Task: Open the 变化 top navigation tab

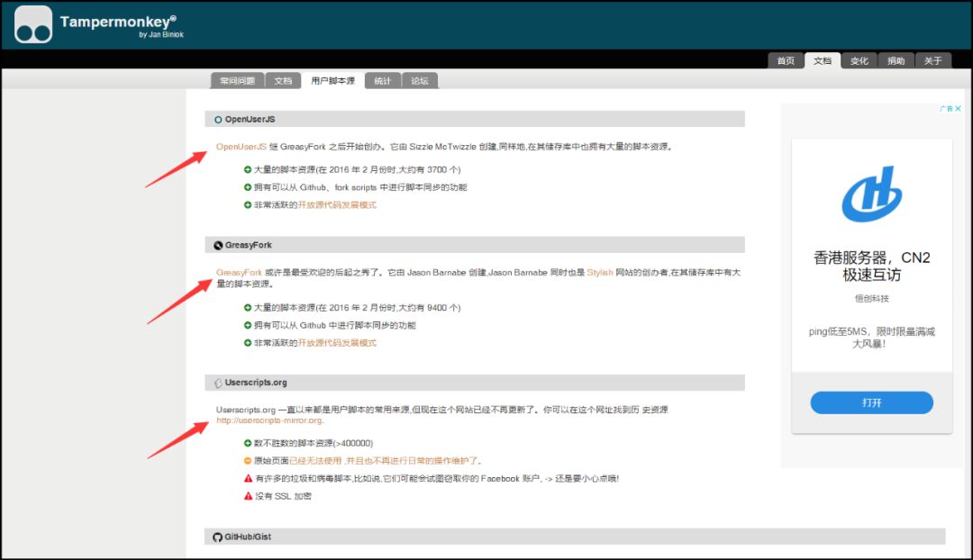Action: pyautogui.click(x=859, y=60)
